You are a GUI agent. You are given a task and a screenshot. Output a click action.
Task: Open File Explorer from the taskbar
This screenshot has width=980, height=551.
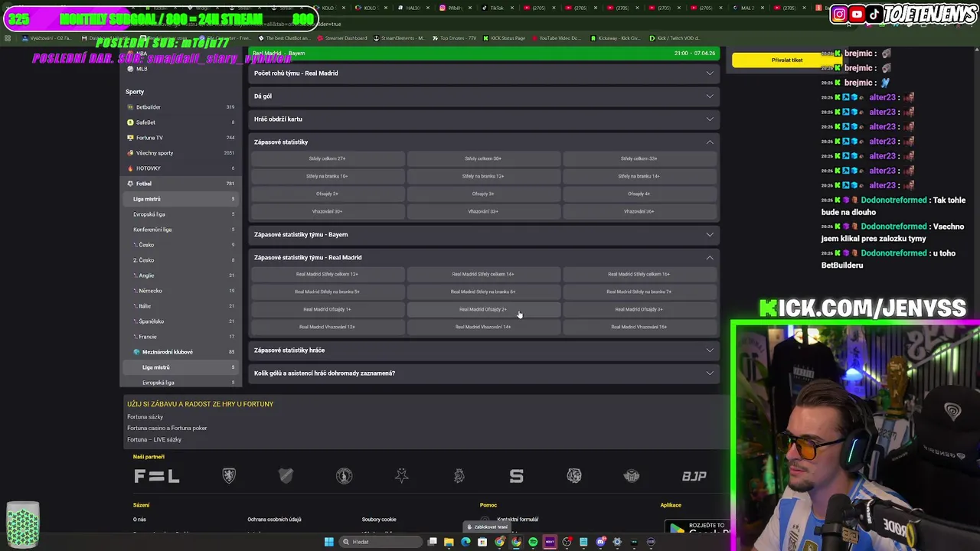(x=449, y=542)
